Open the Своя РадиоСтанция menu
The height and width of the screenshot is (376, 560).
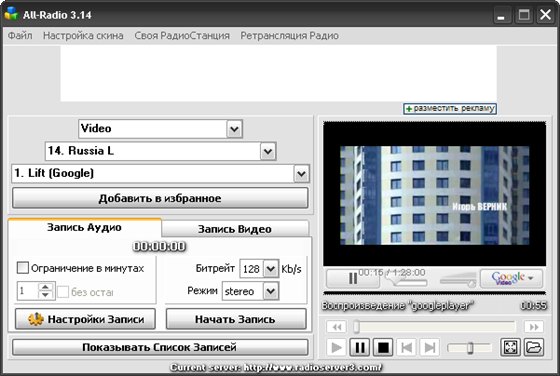click(182, 36)
